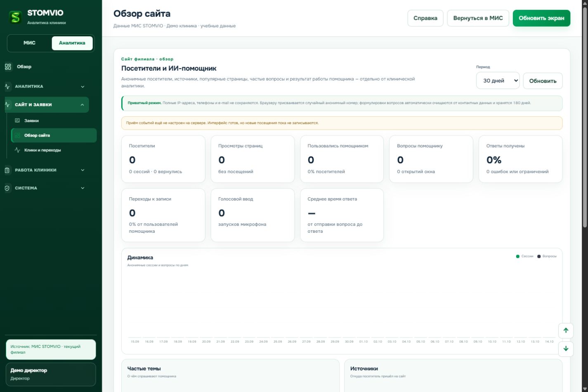
Task: Toggle the Вопросы series in the legend
Action: pyautogui.click(x=547, y=256)
